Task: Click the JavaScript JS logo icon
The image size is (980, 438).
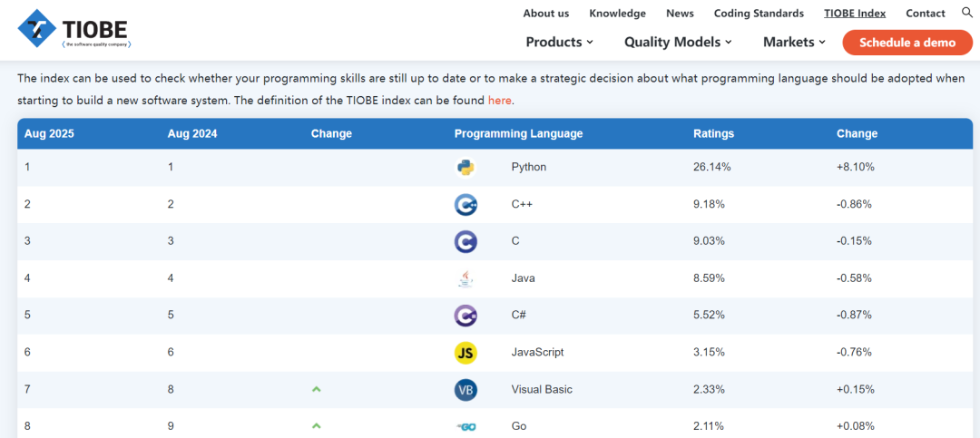Action: (465, 353)
